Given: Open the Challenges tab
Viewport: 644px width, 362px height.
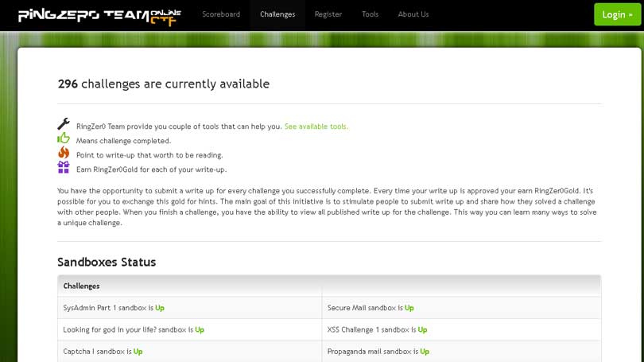Looking at the screenshot, I should pos(277,14).
